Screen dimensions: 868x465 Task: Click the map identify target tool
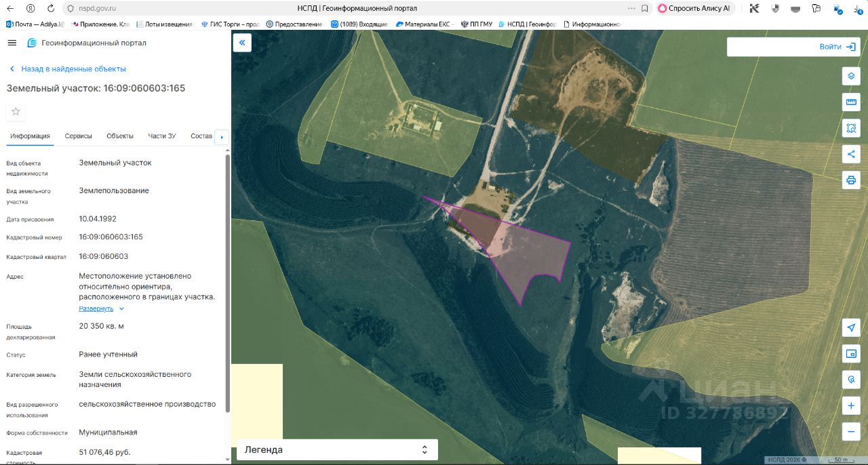point(851,379)
